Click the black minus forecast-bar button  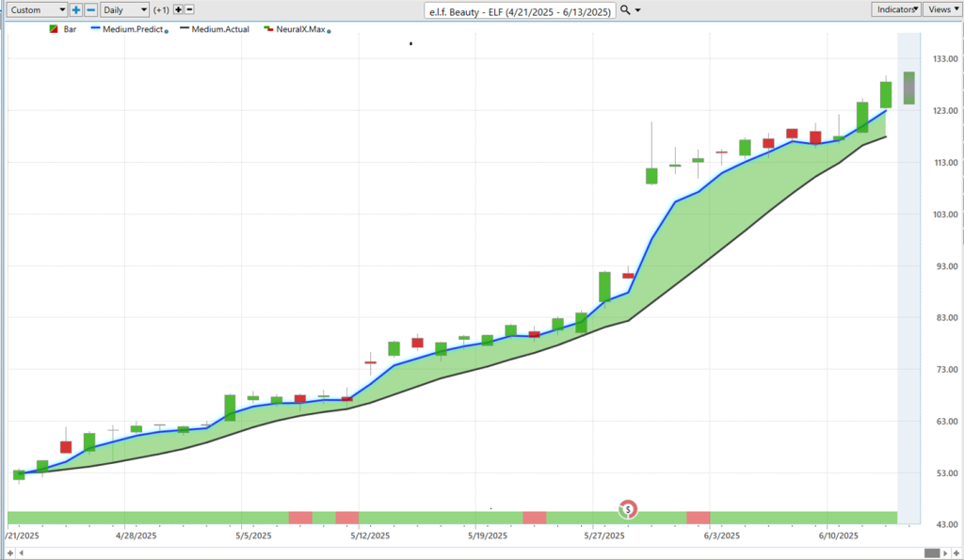click(x=189, y=9)
